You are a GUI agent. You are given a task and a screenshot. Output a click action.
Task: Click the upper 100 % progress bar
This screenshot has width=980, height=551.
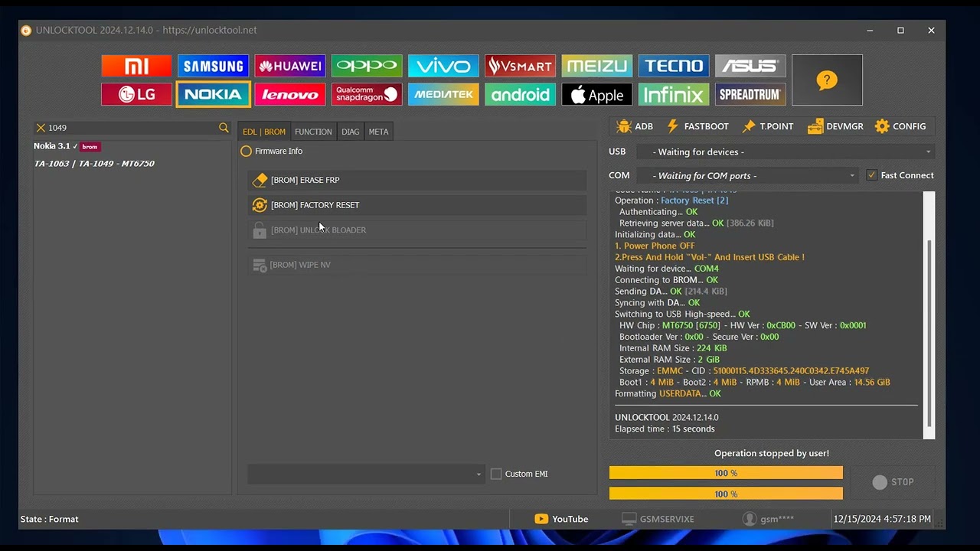[x=726, y=473]
